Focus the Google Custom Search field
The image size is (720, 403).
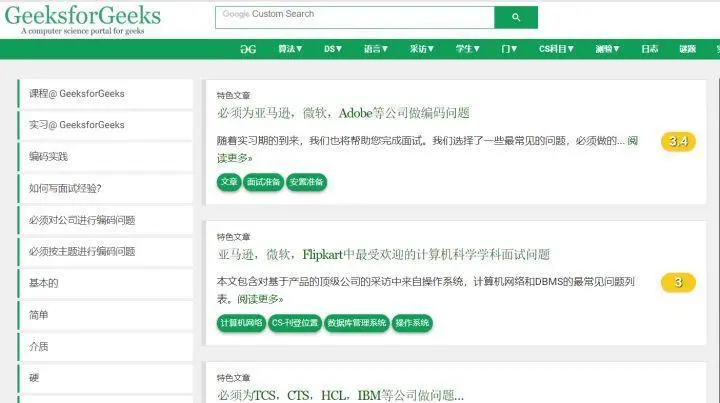click(x=354, y=17)
